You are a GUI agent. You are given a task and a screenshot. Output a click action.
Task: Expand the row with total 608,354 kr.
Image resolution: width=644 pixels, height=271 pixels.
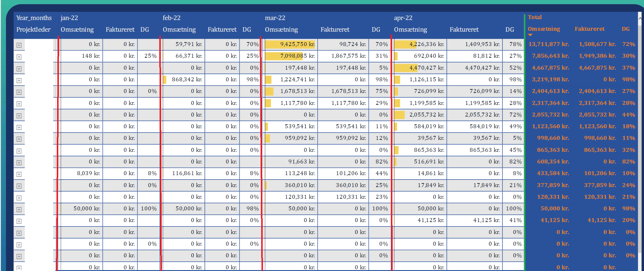tap(19, 163)
